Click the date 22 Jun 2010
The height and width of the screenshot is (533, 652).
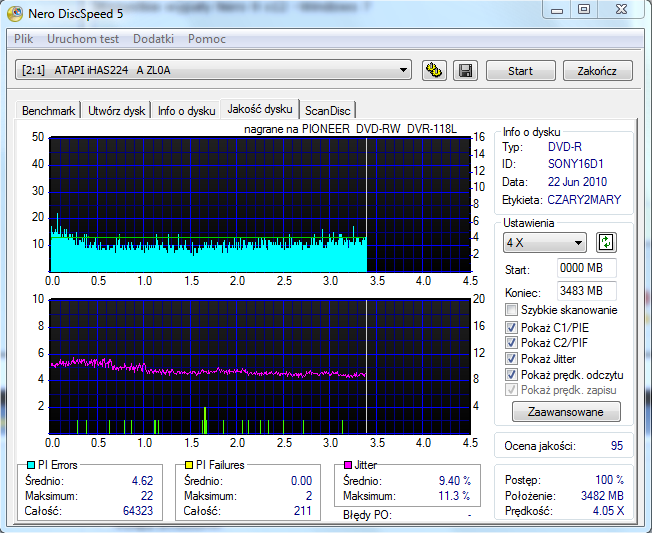click(x=577, y=182)
